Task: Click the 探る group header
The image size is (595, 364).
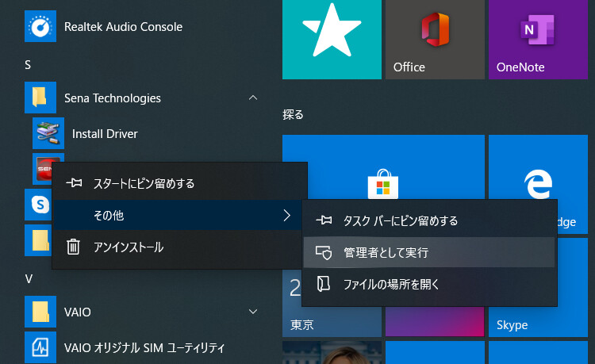Action: pyautogui.click(x=293, y=114)
